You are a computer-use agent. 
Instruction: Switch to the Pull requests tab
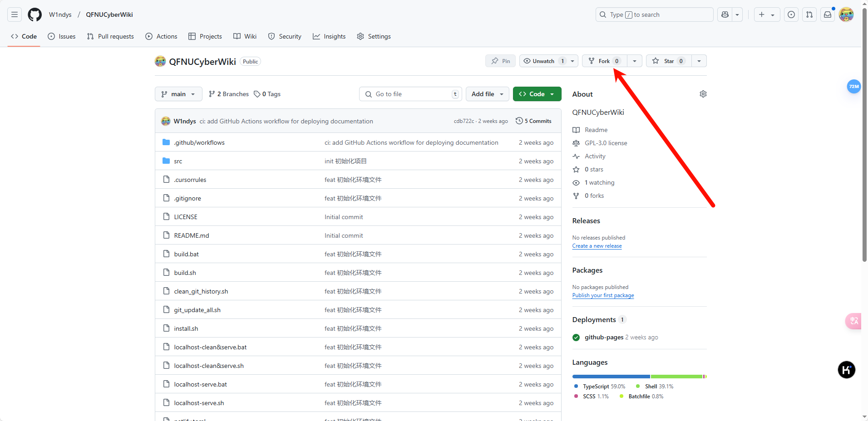[110, 36]
